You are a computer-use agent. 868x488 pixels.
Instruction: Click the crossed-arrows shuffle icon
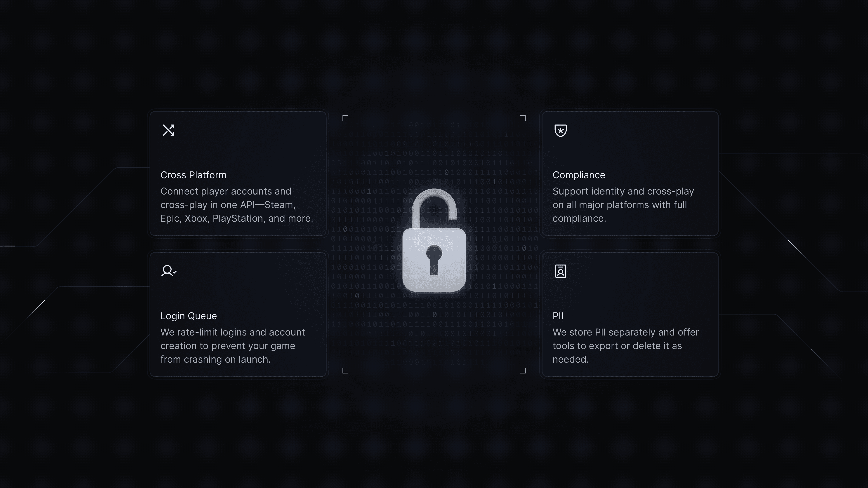pos(168,130)
